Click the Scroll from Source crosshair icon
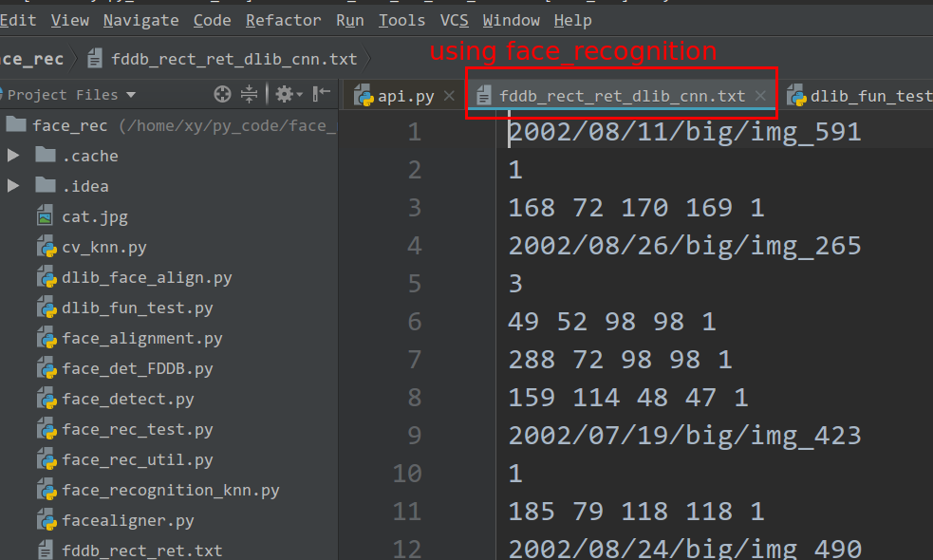Image resolution: width=933 pixels, height=560 pixels. [x=221, y=94]
